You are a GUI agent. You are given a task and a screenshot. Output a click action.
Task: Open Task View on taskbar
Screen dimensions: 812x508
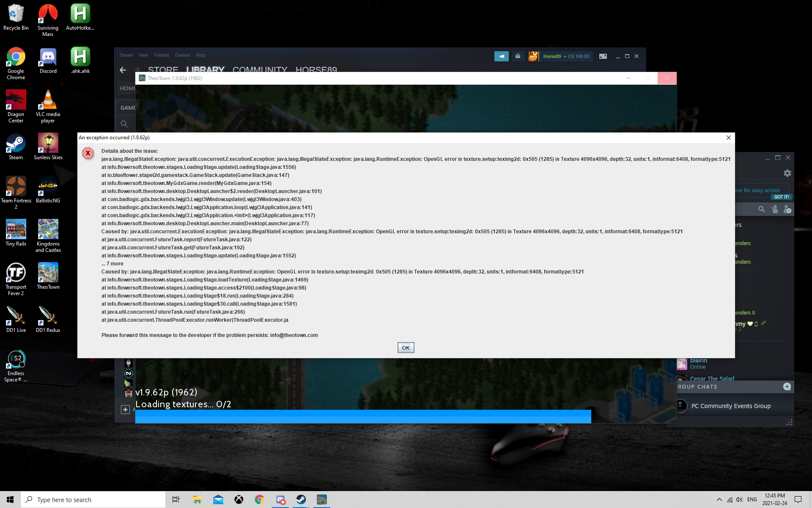[176, 500]
